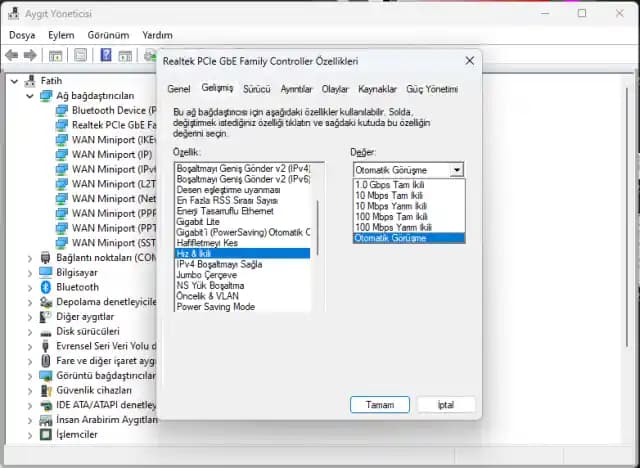Click the blue help icon in toolbar
640x468 pixels.
105,55
